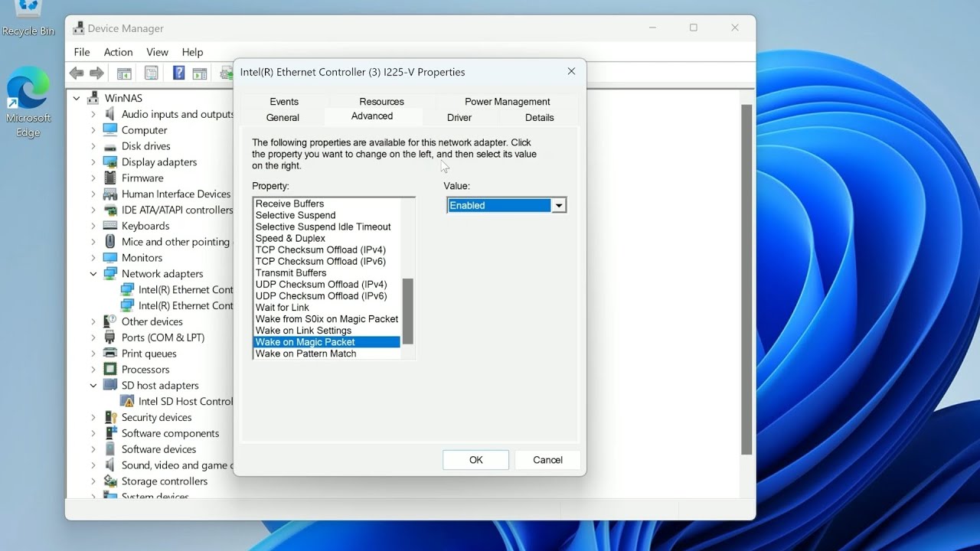Toggle the Show/Hide Console Tree toolbar icon
980x551 pixels.
point(124,73)
